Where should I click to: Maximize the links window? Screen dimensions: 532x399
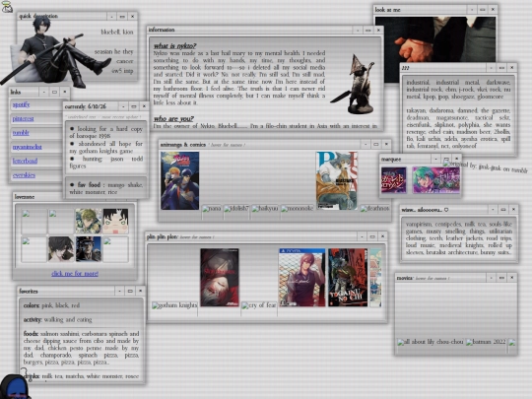point(54,92)
